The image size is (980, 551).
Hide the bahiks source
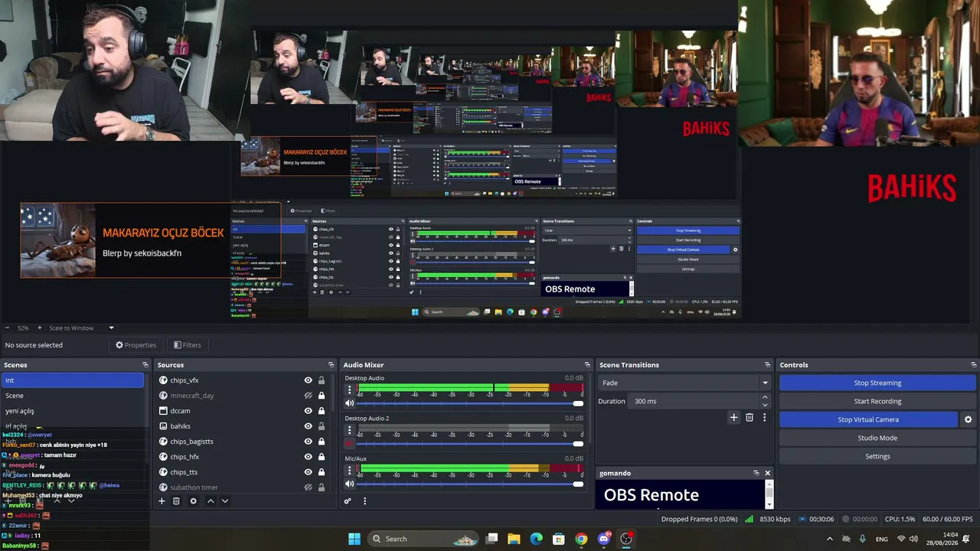(309, 426)
